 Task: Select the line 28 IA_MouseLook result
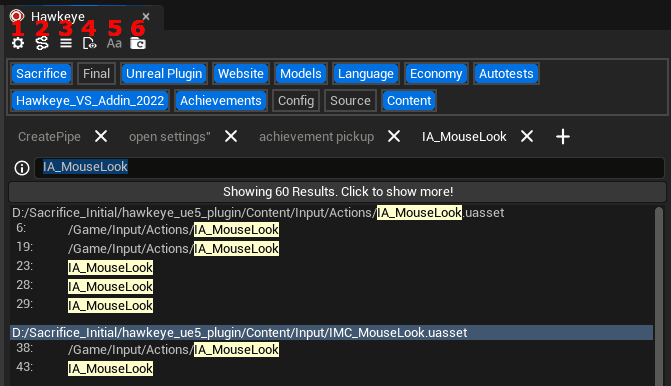(x=110, y=287)
